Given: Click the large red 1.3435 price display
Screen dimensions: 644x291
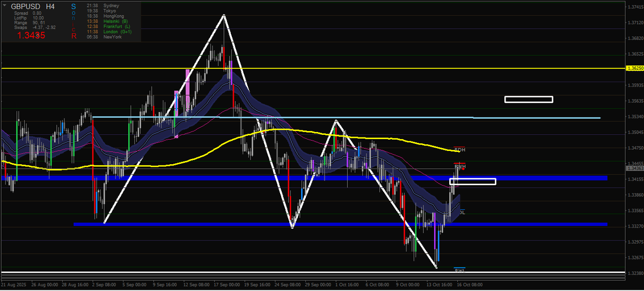Looking at the screenshot, I should click(31, 35).
